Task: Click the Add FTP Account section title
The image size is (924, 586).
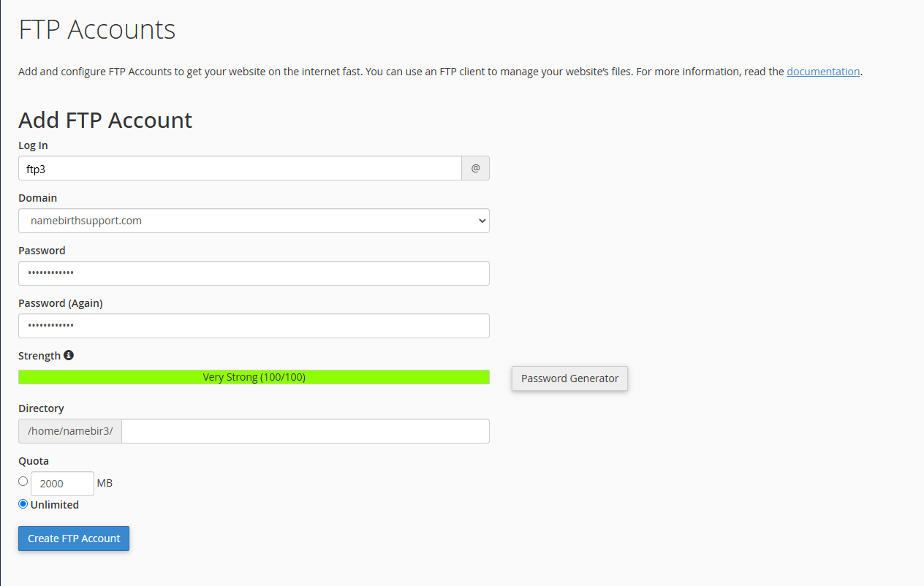Action: click(x=105, y=120)
